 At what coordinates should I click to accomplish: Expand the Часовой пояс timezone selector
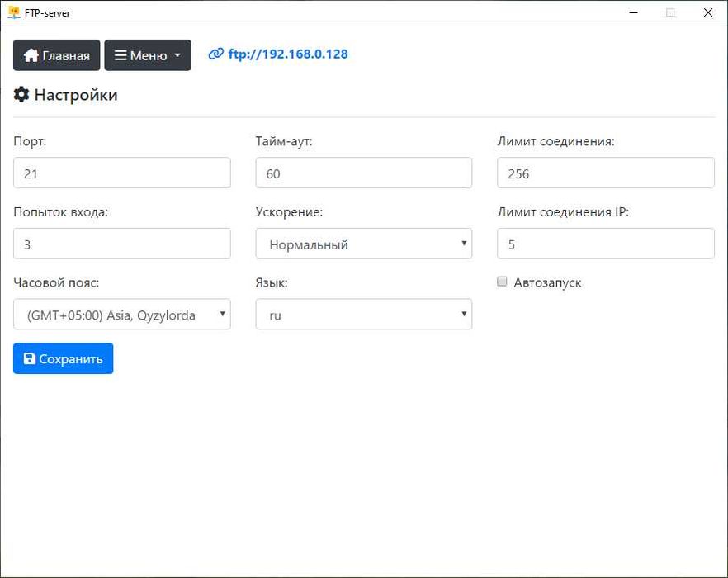(x=122, y=315)
